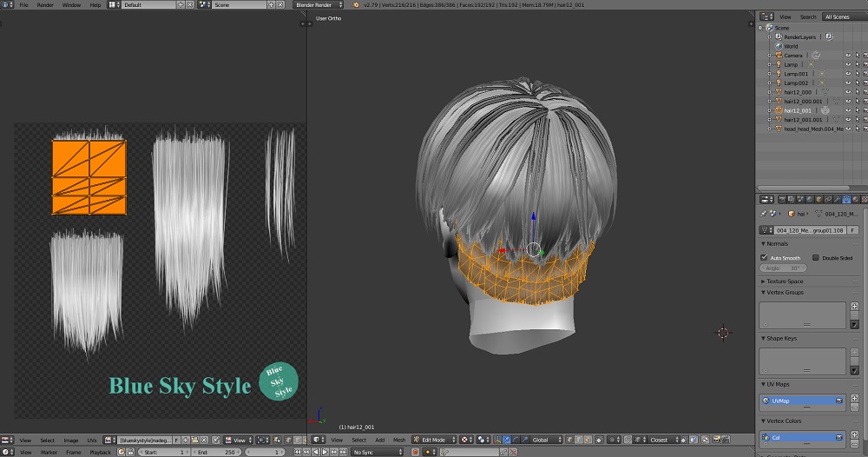
Task: Open UVs menu in image editor
Action: click(92, 440)
